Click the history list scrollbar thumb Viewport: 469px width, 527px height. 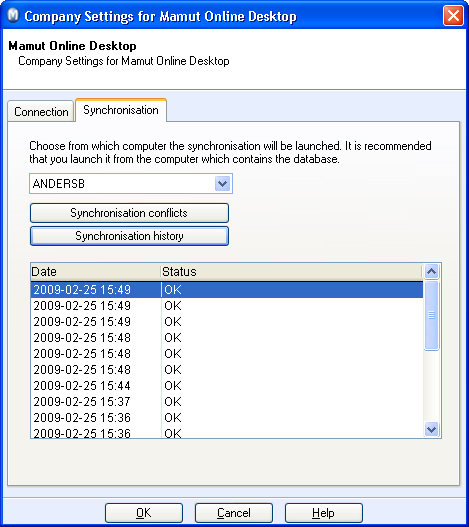coord(431,316)
